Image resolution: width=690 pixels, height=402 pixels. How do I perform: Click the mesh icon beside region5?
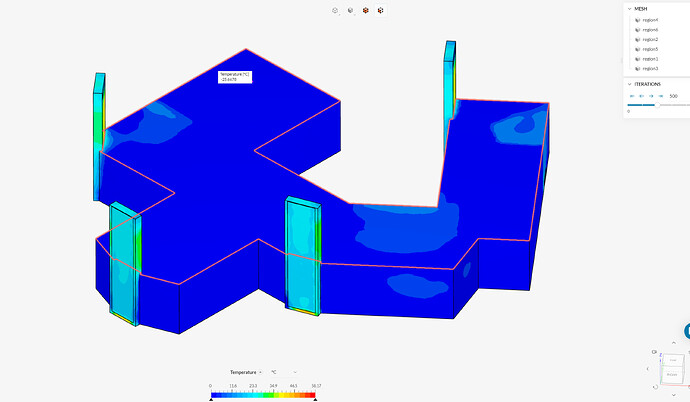point(637,49)
